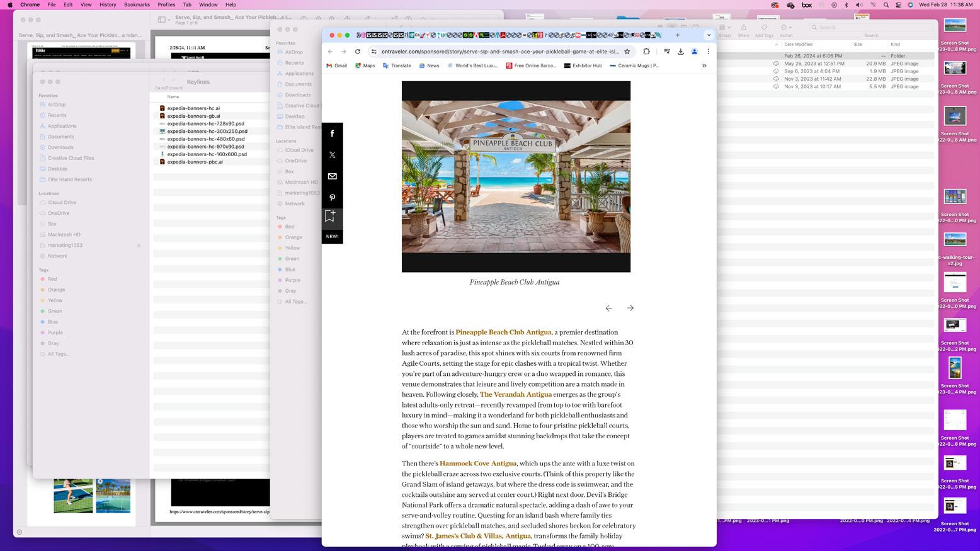The width and height of the screenshot is (980, 551).
Task: Open the Pineapple Beach Club Antigua link
Action: tap(503, 332)
